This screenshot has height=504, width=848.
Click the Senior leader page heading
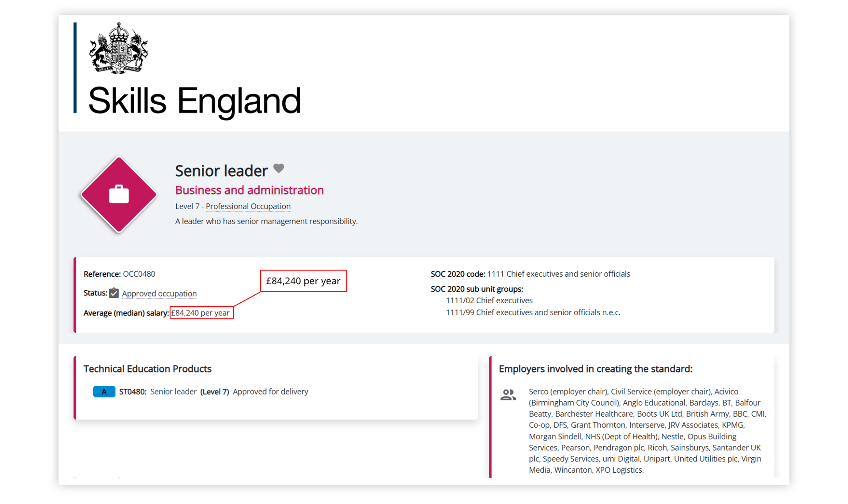click(x=221, y=171)
